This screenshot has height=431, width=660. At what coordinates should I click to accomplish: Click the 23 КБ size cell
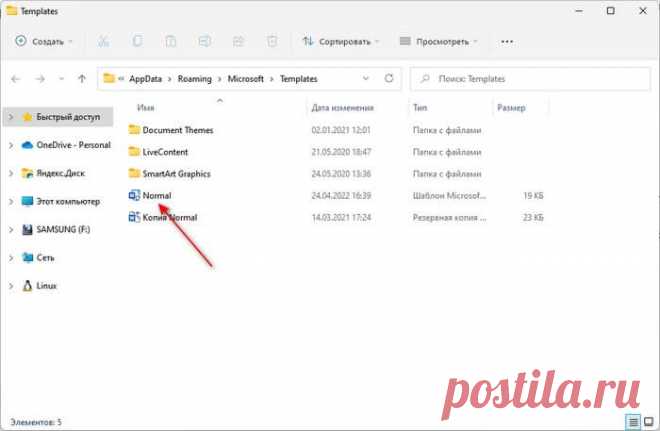click(533, 218)
